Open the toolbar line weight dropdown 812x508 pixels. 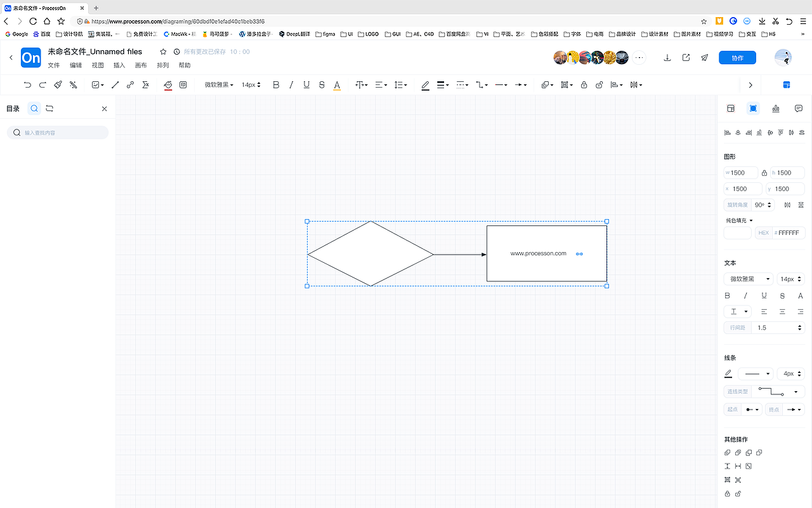pos(443,84)
